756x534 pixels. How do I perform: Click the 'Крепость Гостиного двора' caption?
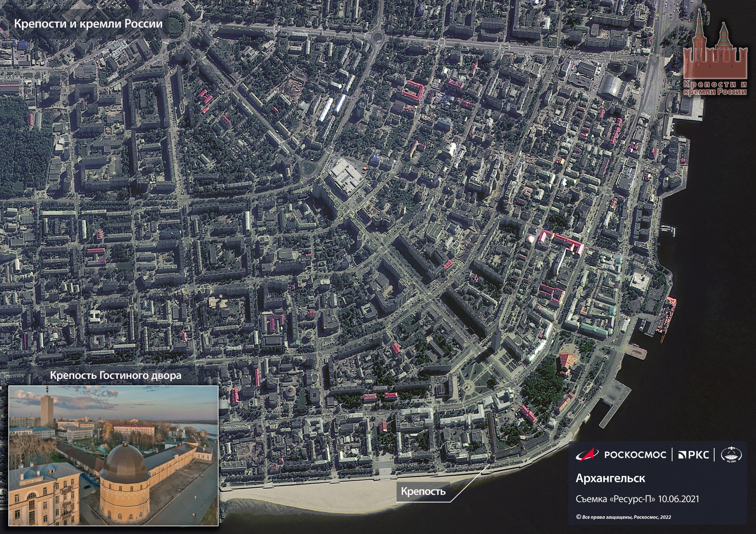coord(115,375)
